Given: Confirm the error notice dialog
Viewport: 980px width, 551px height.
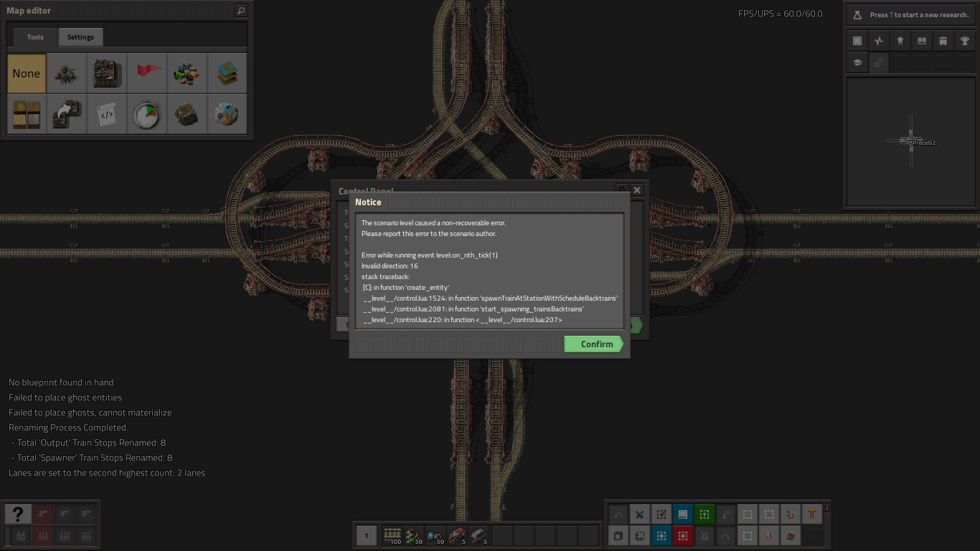Looking at the screenshot, I should tap(593, 344).
